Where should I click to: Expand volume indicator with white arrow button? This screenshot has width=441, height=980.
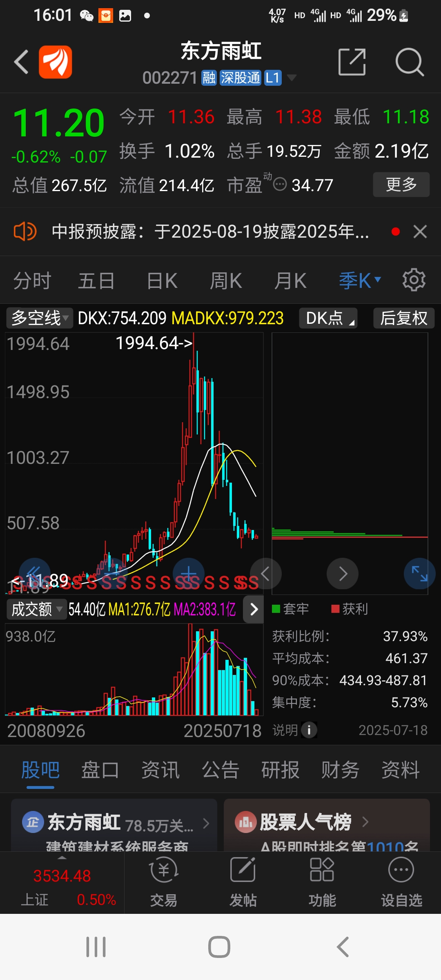coord(254,609)
